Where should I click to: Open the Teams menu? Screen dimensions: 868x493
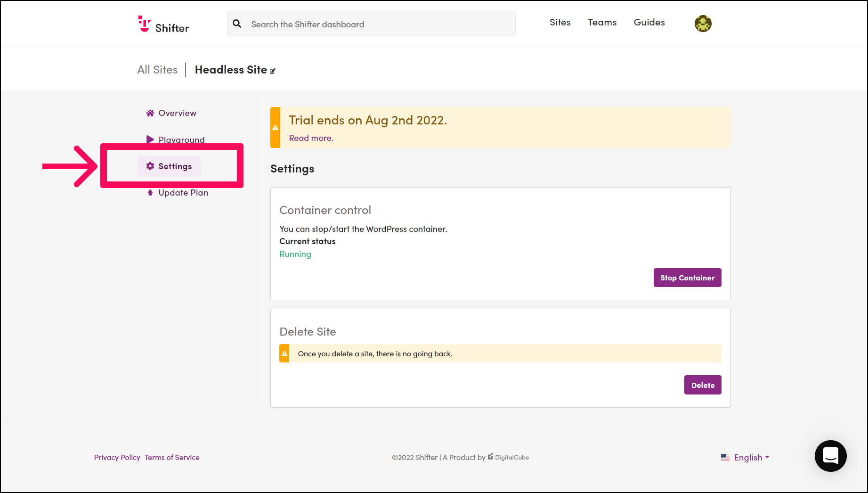[x=602, y=22]
